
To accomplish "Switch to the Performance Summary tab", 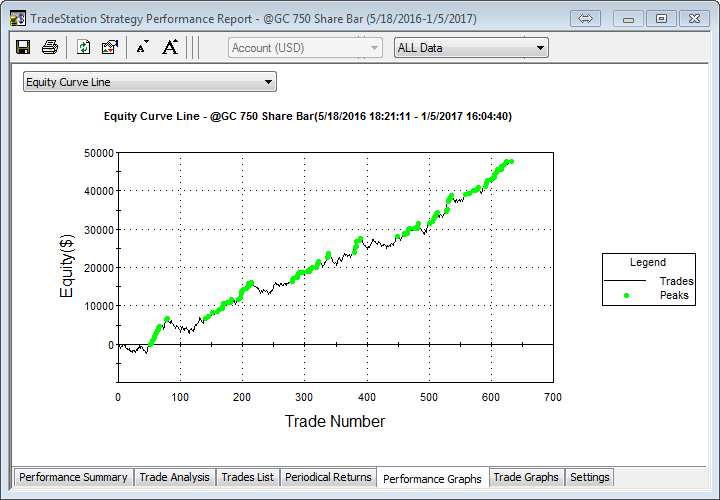I will click(73, 477).
